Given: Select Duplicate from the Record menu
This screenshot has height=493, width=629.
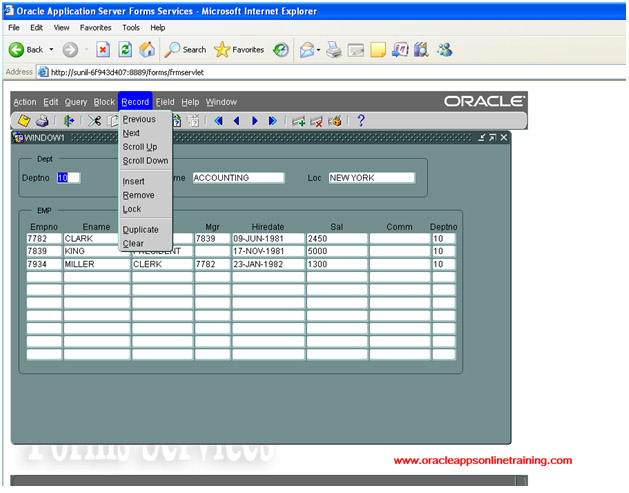Looking at the screenshot, I should tap(140, 229).
